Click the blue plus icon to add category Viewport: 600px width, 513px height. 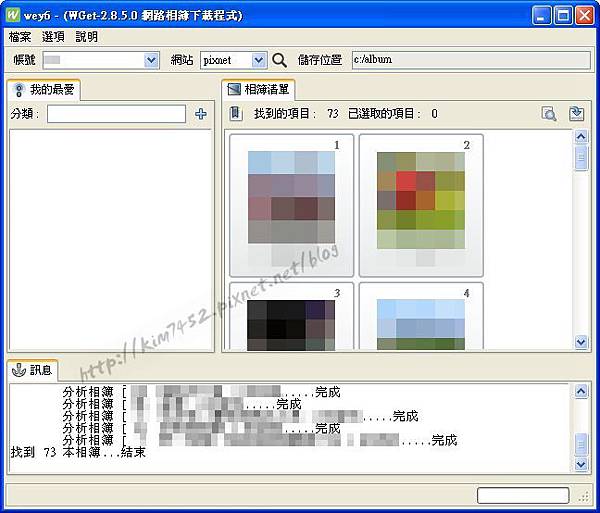pos(201,114)
